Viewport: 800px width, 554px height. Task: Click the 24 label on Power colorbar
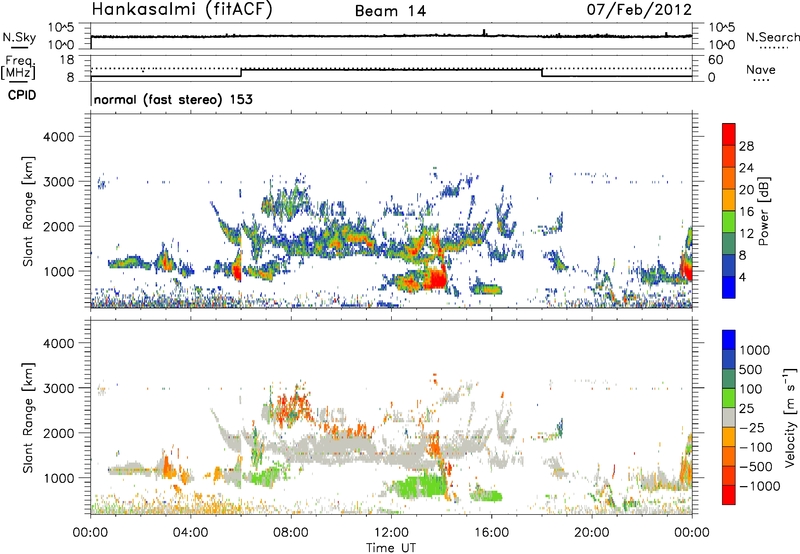(x=746, y=168)
